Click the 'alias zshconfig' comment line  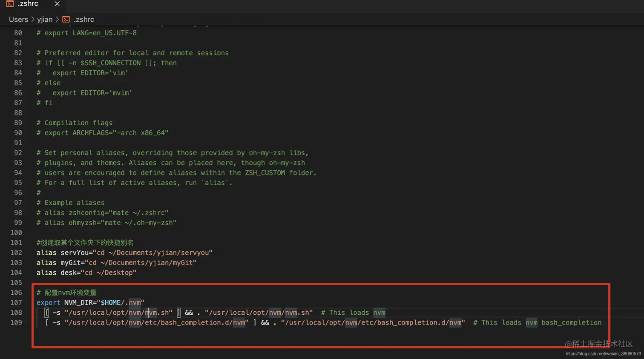pos(103,213)
